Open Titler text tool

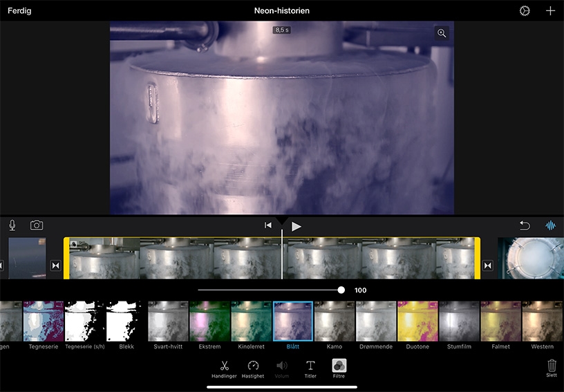310,369
